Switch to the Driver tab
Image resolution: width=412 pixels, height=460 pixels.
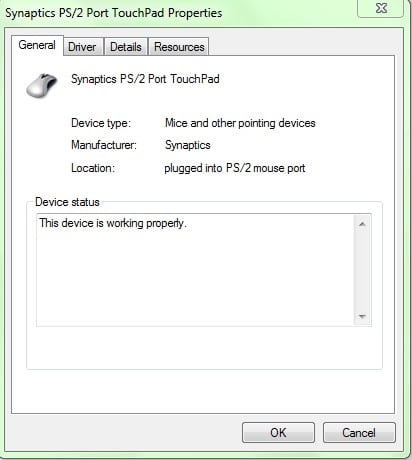[82, 47]
